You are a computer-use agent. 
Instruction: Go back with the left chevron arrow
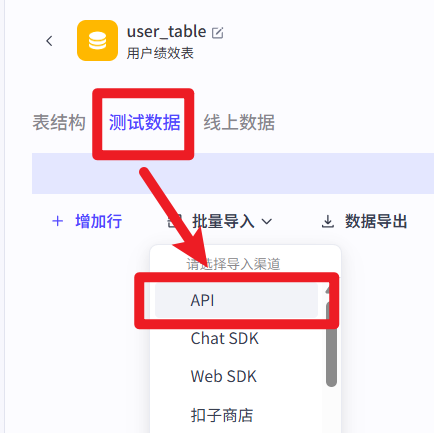click(49, 41)
